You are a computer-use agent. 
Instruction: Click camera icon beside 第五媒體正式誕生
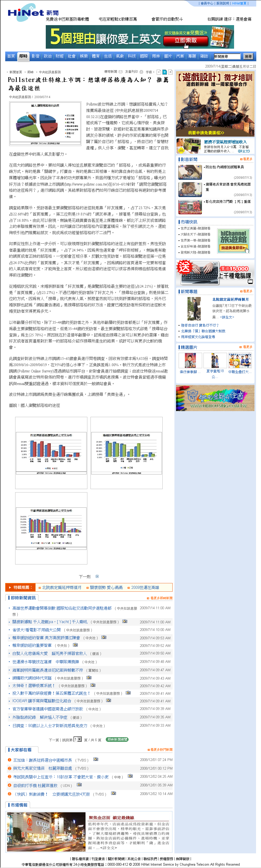click(128, 693)
